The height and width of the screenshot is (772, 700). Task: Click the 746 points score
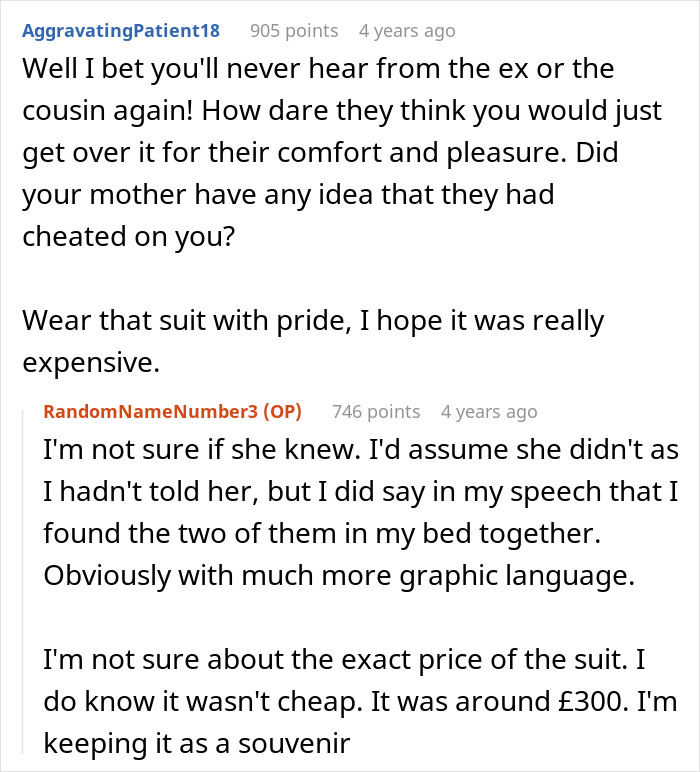click(376, 412)
